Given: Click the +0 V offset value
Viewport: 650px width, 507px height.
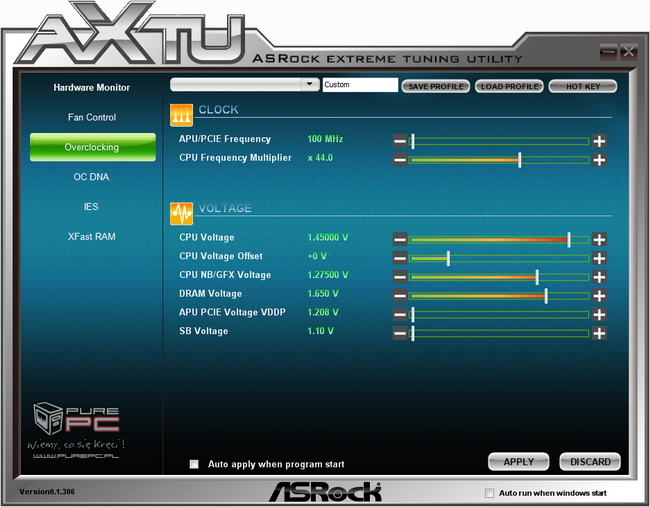Looking at the screenshot, I should point(317,256).
